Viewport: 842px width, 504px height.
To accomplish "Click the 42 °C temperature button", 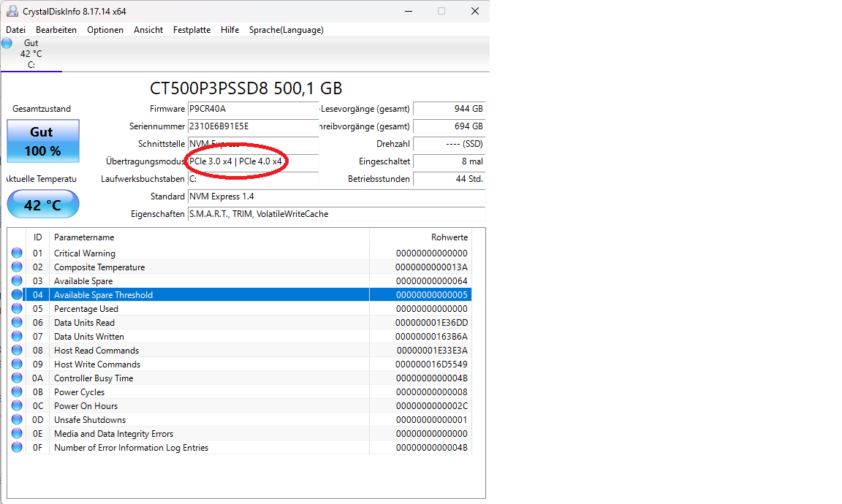I will click(43, 204).
